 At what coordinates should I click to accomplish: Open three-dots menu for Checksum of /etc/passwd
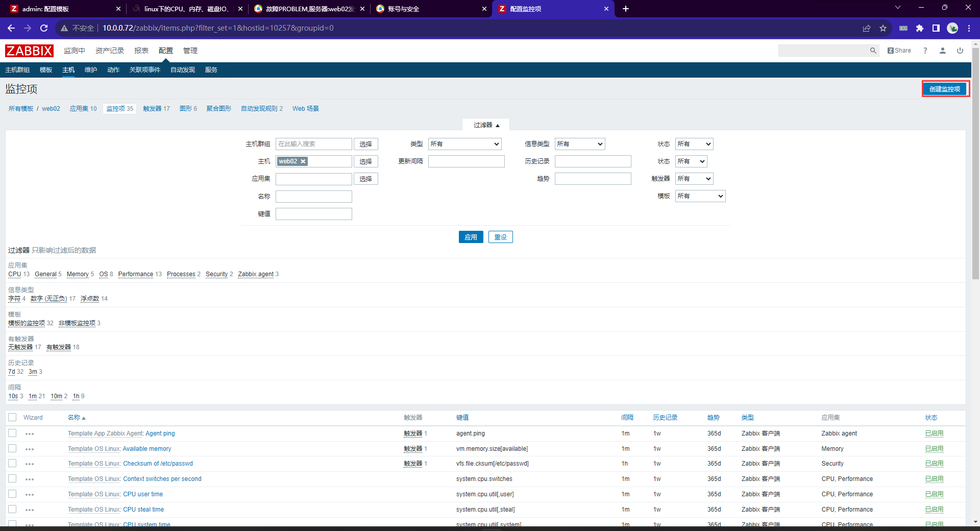(30, 464)
